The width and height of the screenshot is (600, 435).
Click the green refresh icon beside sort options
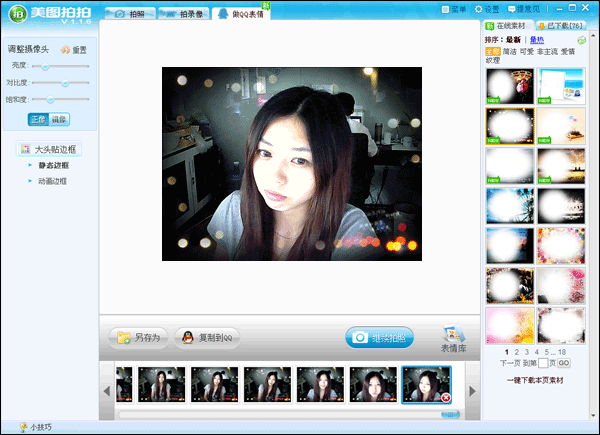point(581,40)
